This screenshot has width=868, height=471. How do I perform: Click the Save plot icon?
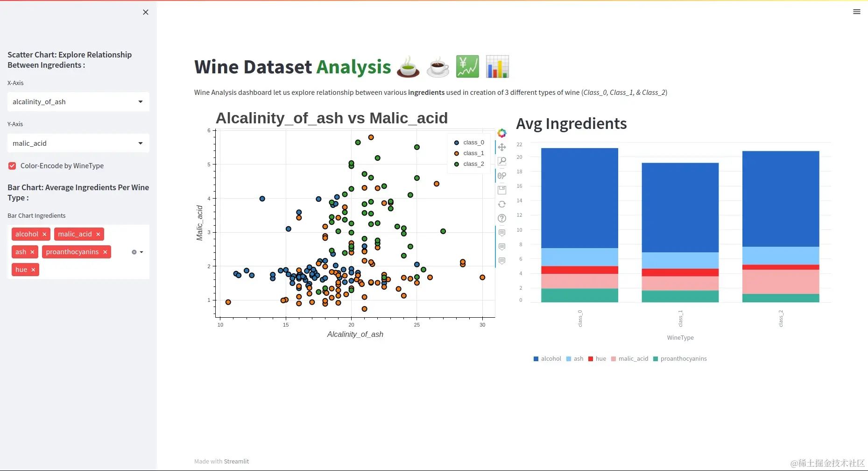click(502, 190)
